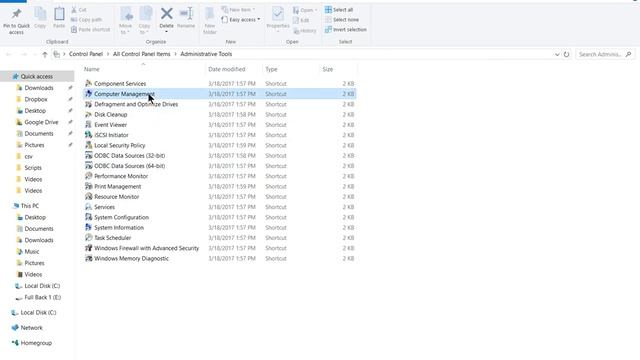Select Homegroup in navigation pane
640x360 pixels.
(x=36, y=343)
